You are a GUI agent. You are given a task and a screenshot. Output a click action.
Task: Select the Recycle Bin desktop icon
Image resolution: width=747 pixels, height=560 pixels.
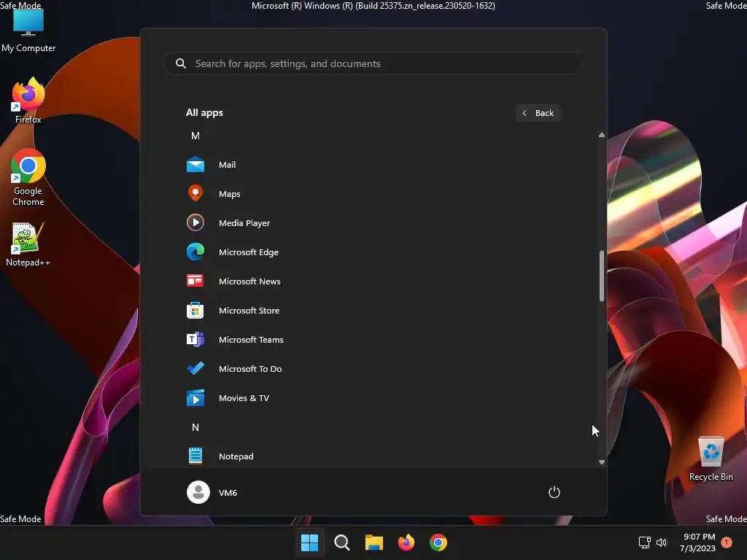[x=711, y=459]
